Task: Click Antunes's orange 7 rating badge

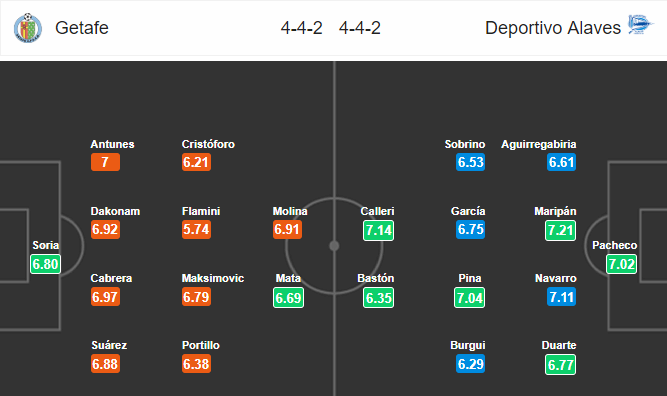Action: [x=105, y=162]
